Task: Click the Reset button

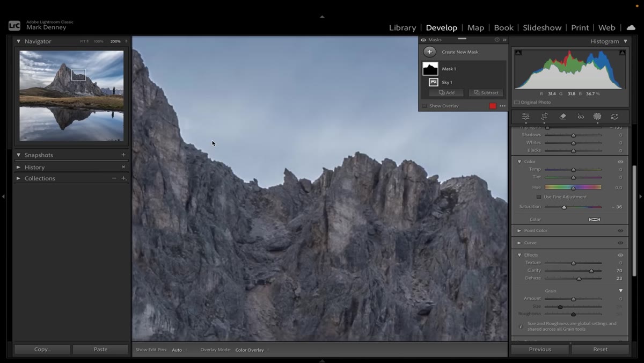Action: (600, 349)
